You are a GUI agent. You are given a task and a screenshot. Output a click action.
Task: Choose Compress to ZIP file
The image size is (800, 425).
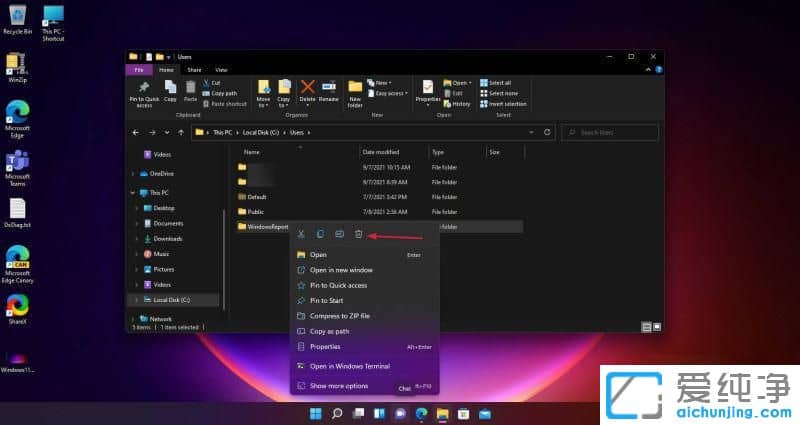point(364,316)
